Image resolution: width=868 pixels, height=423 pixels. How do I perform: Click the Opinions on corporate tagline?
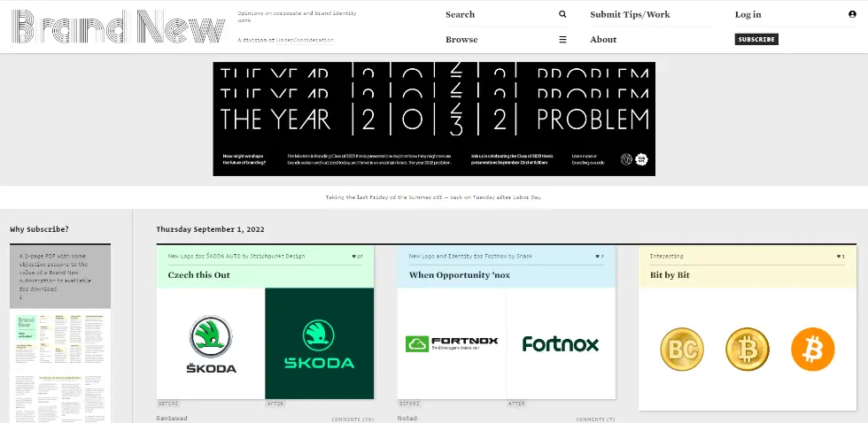[298, 16]
